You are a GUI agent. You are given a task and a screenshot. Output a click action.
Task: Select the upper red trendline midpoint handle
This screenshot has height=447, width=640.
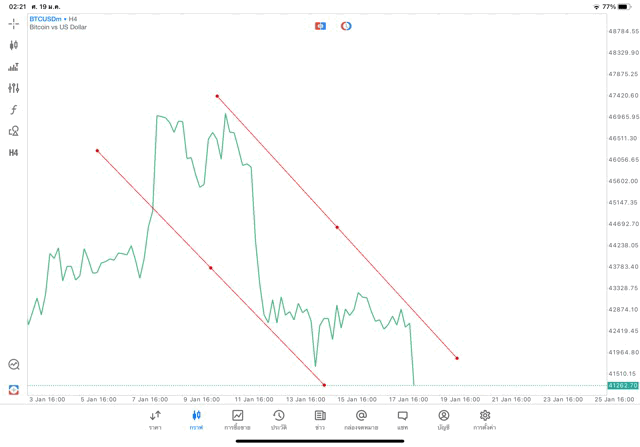pyautogui.click(x=337, y=227)
